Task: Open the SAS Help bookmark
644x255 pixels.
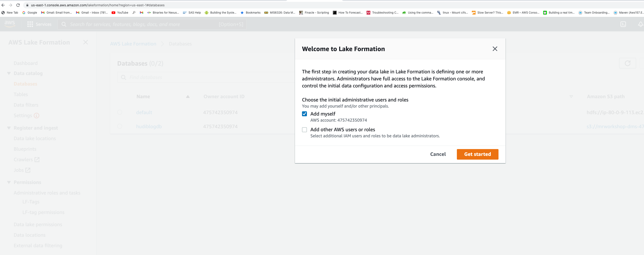Action: (x=192, y=12)
